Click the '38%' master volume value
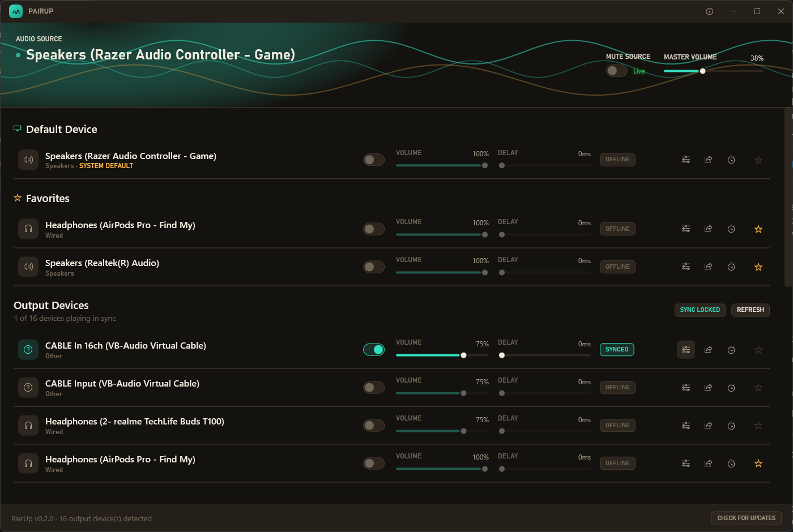 pyautogui.click(x=757, y=58)
